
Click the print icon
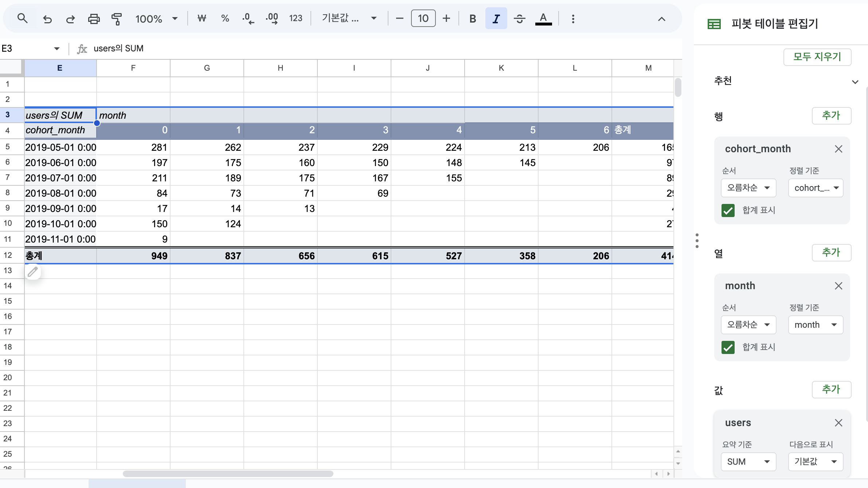tap(94, 19)
